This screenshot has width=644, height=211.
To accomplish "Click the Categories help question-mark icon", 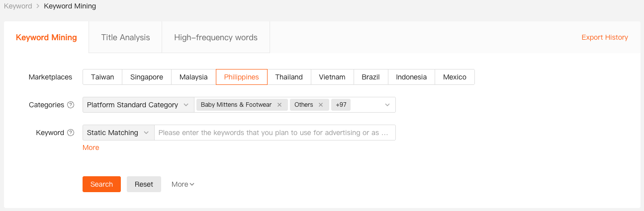I will [71, 105].
